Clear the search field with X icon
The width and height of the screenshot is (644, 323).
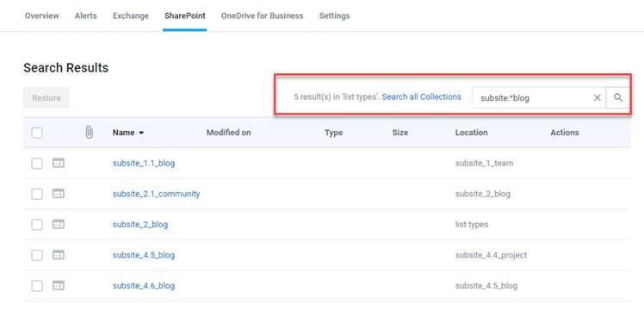[x=598, y=98]
